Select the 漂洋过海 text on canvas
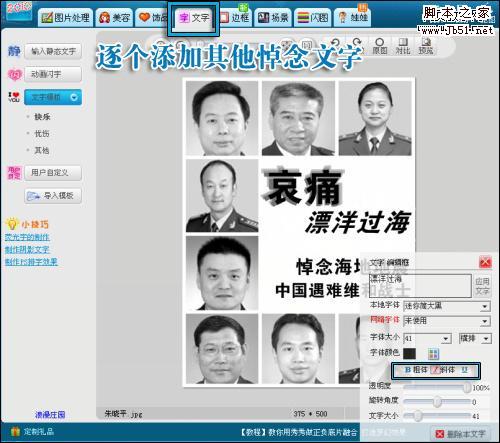This screenshot has height=443, width=500. pos(358,222)
